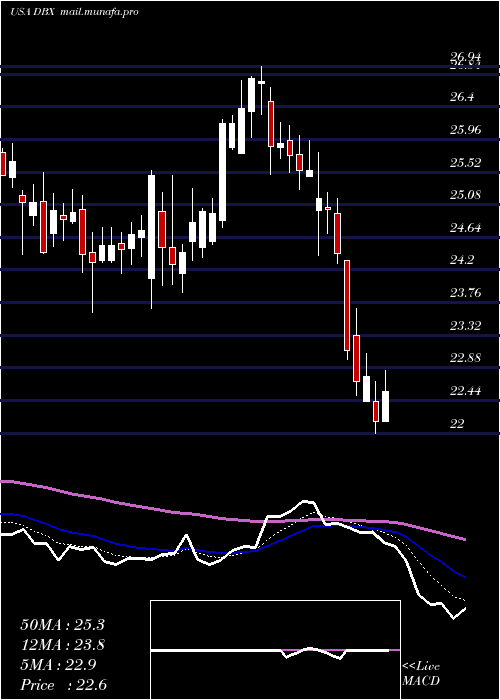The image size is (500, 700).
Task: Click the USA DBX ticker title
Action: [33, 12]
